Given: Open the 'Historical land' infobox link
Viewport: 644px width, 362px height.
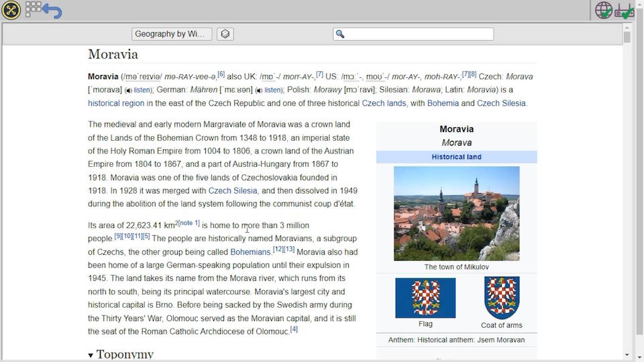Looking at the screenshot, I should point(456,157).
